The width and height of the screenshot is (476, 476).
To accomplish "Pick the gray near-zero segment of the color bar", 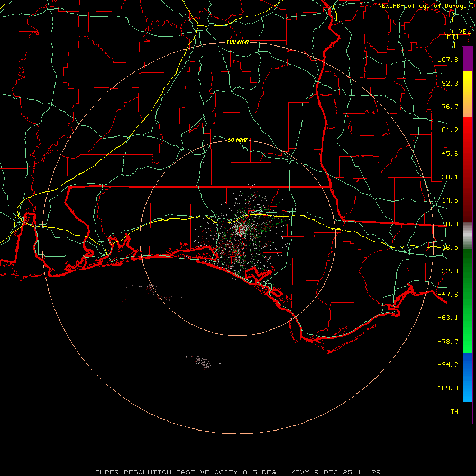I will pos(467,235).
